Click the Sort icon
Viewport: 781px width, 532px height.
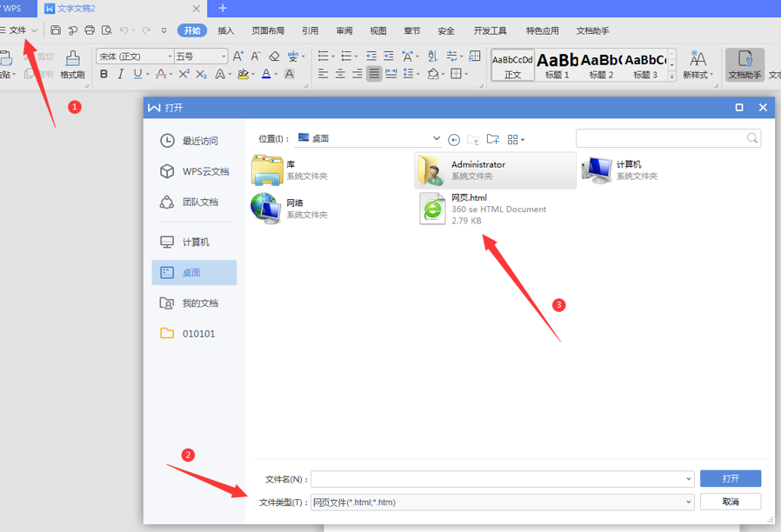(x=432, y=56)
